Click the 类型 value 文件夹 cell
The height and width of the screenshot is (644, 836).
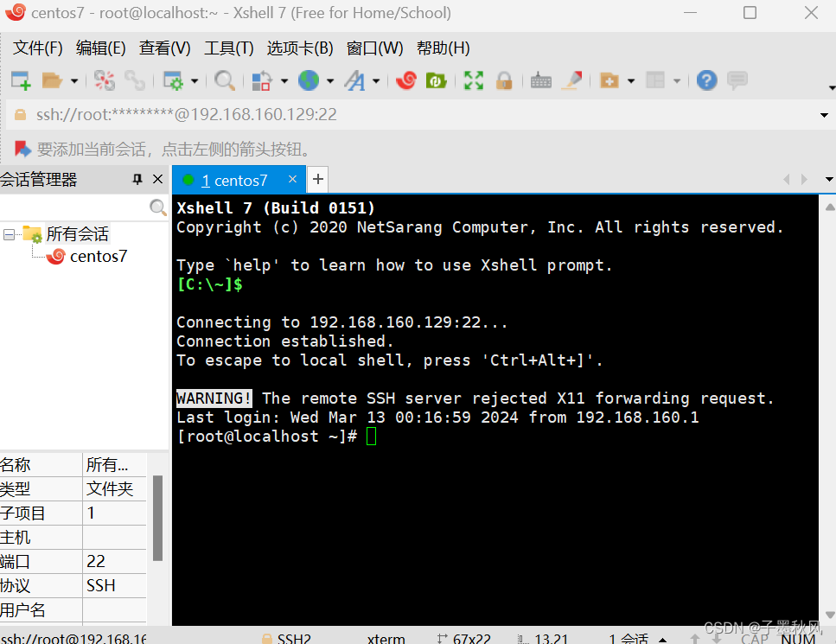pyautogui.click(x=115, y=489)
